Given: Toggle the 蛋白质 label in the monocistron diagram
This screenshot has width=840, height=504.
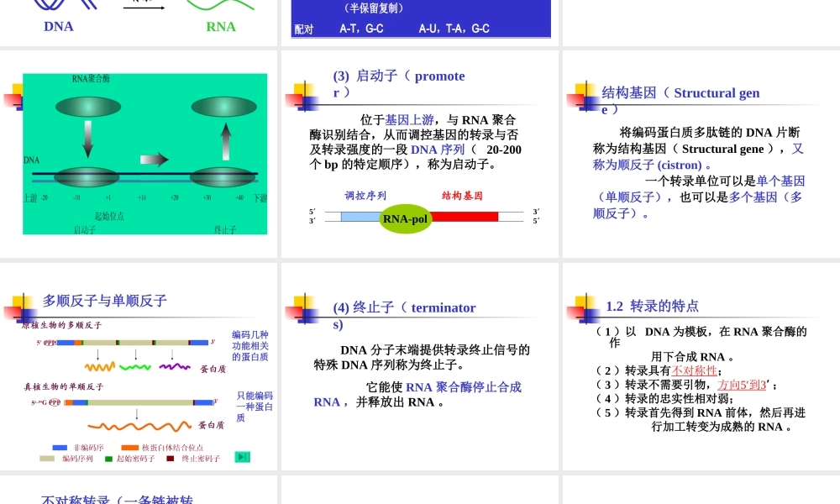Looking at the screenshot, I should (212, 425).
